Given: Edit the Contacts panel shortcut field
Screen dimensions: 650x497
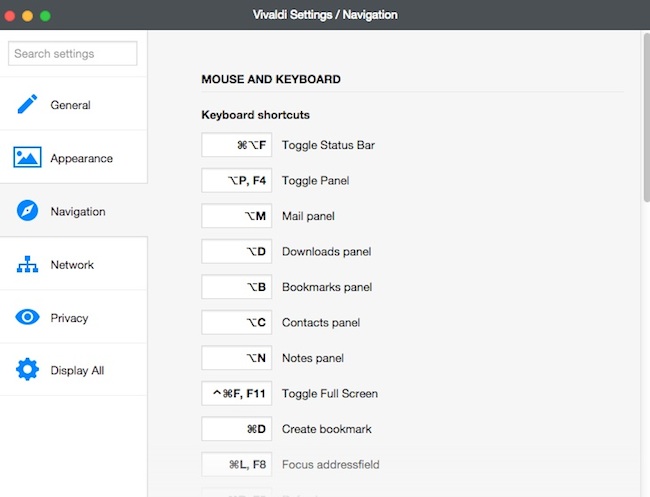Looking at the screenshot, I should coord(237,322).
